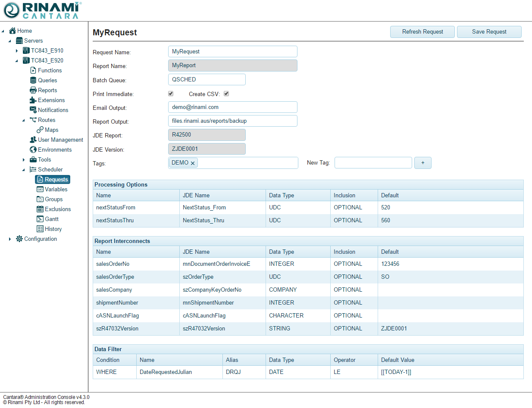The height and width of the screenshot is (408, 532).
Task: Collapse the Scheduler tree node
Action: click(24, 170)
